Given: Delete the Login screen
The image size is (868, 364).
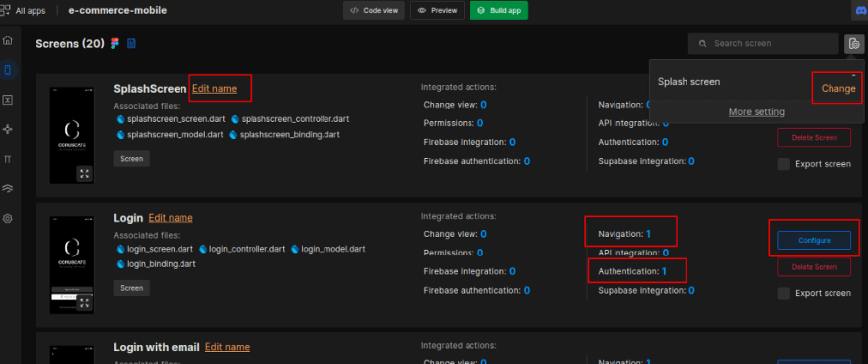Looking at the screenshot, I should click(815, 267).
